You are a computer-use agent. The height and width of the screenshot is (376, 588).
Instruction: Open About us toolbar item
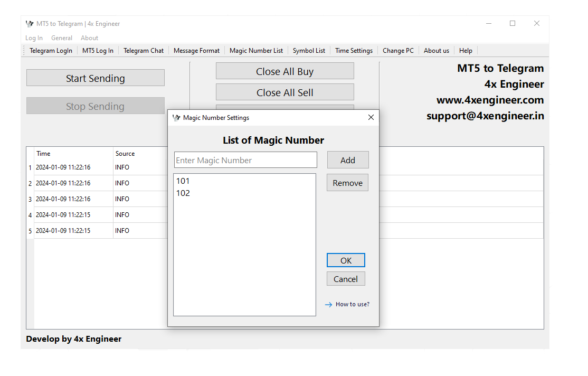click(x=437, y=51)
